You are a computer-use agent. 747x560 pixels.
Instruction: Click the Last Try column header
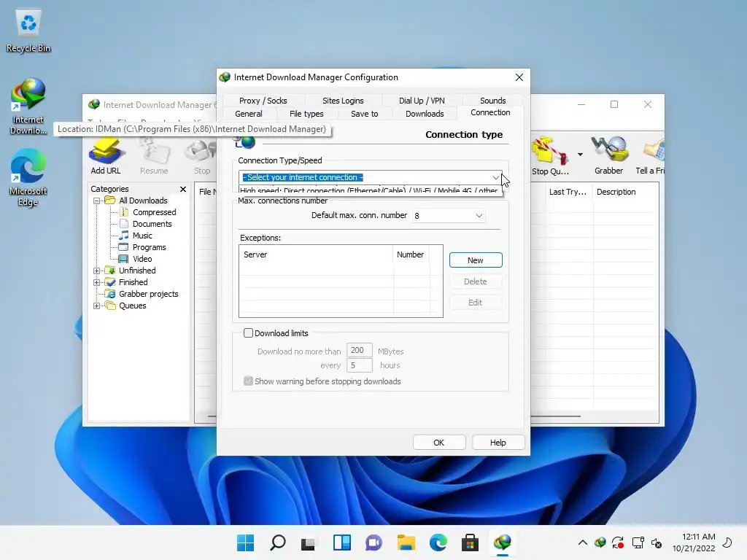point(569,192)
